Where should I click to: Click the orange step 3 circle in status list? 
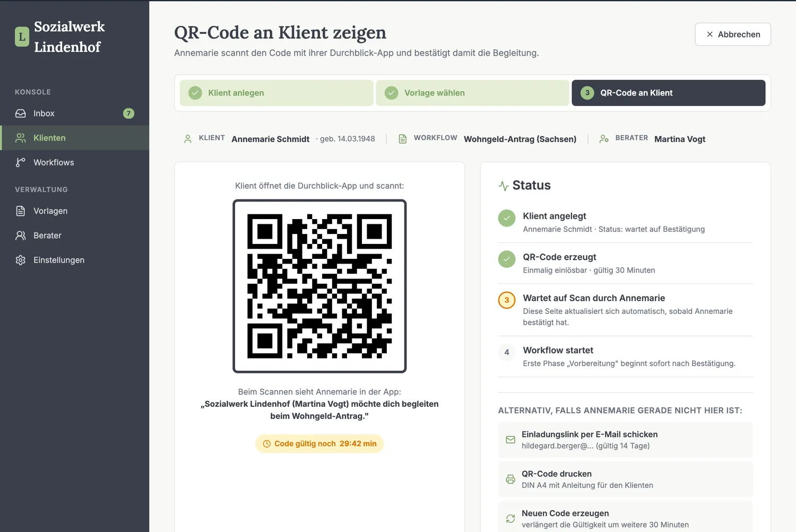[507, 300]
